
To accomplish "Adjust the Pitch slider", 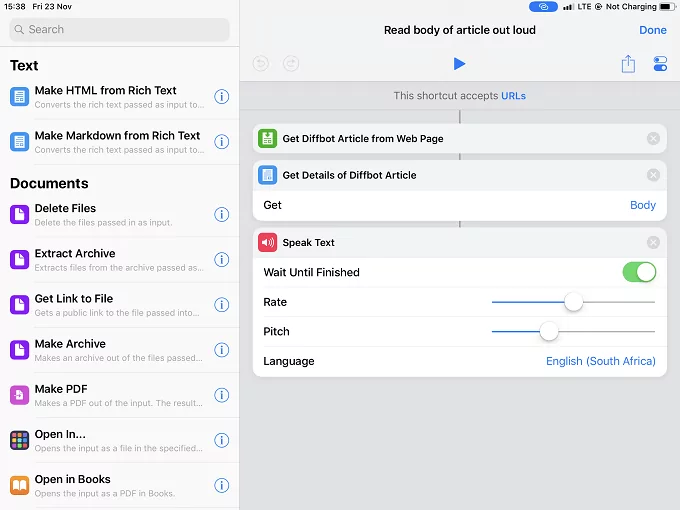I will (x=548, y=331).
